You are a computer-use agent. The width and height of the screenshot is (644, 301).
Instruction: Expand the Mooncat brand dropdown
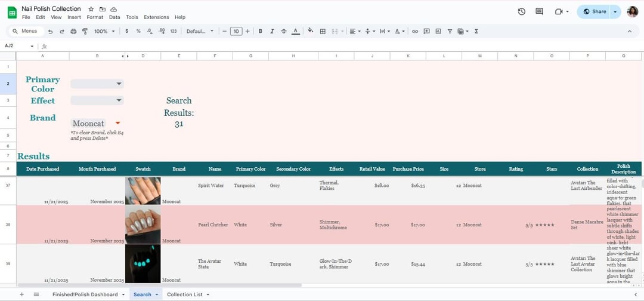coord(117,123)
